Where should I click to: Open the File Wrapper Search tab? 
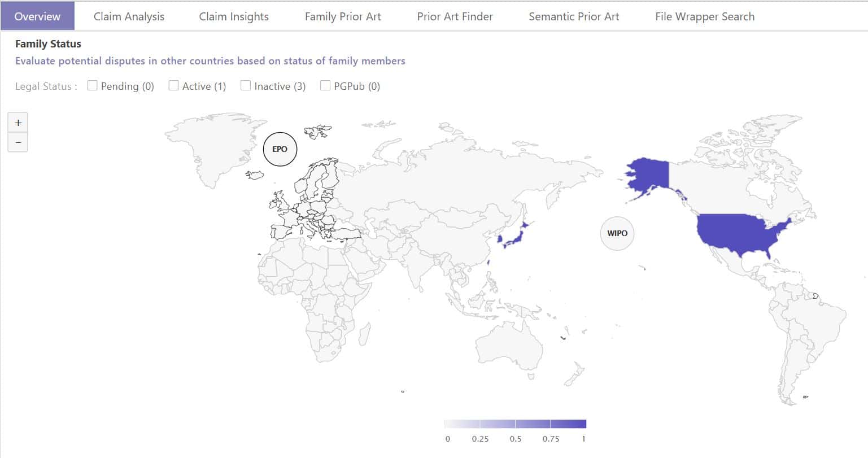704,16
